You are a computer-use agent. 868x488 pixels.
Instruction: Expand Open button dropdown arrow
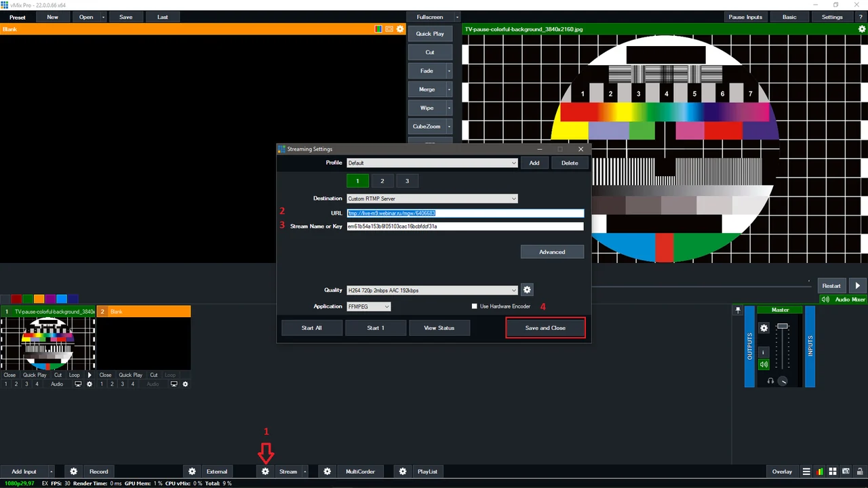(x=103, y=17)
